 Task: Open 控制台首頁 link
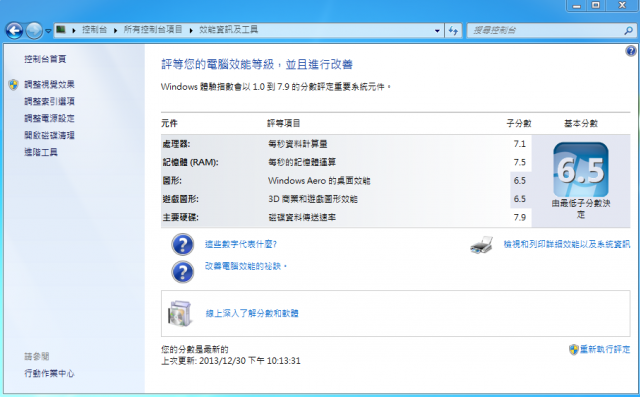(x=45, y=59)
